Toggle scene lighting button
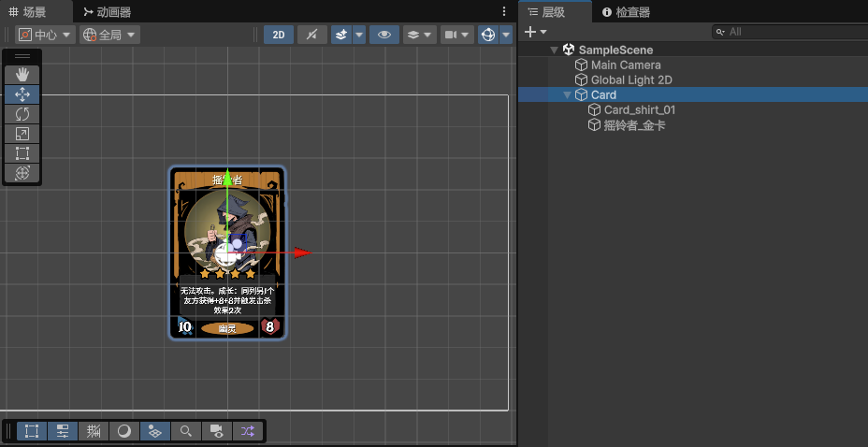868x447 pixels. [x=312, y=35]
